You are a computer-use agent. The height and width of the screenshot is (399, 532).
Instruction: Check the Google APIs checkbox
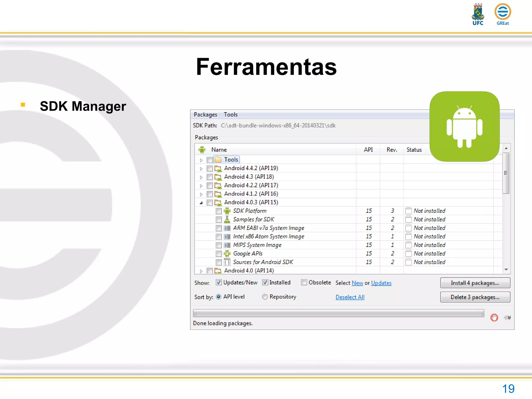219,254
